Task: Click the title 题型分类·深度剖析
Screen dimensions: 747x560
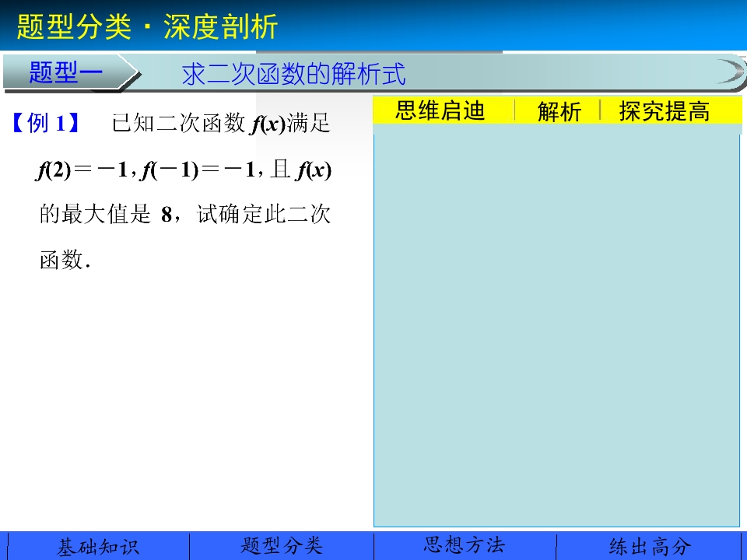Action: tap(147, 26)
